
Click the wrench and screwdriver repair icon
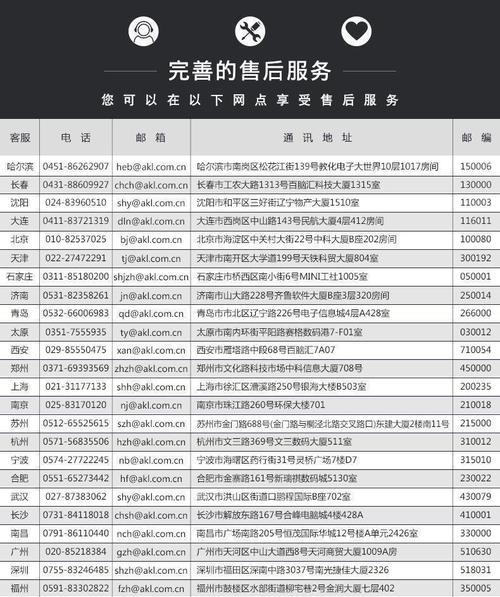click(250, 31)
